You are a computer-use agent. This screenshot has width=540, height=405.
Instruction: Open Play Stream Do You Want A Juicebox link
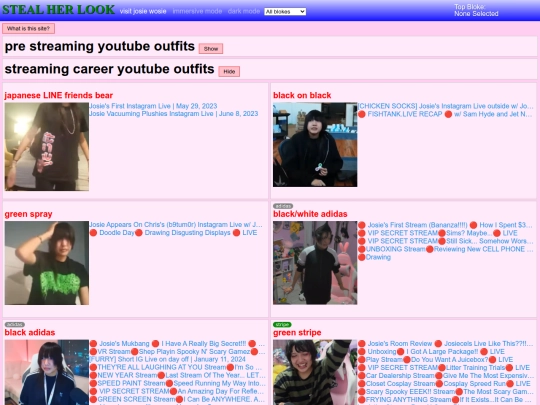[436, 360]
